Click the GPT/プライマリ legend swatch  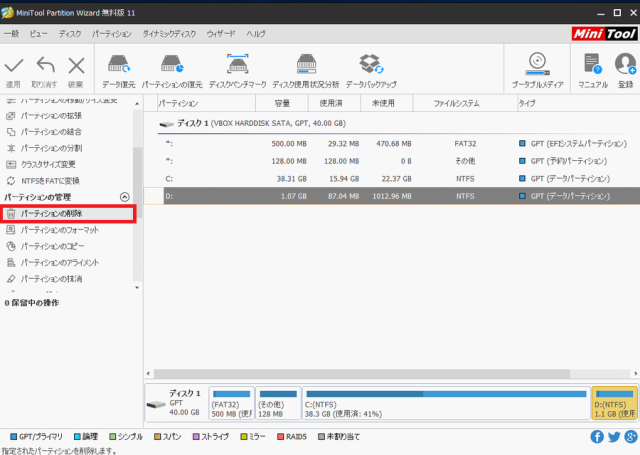[13, 437]
